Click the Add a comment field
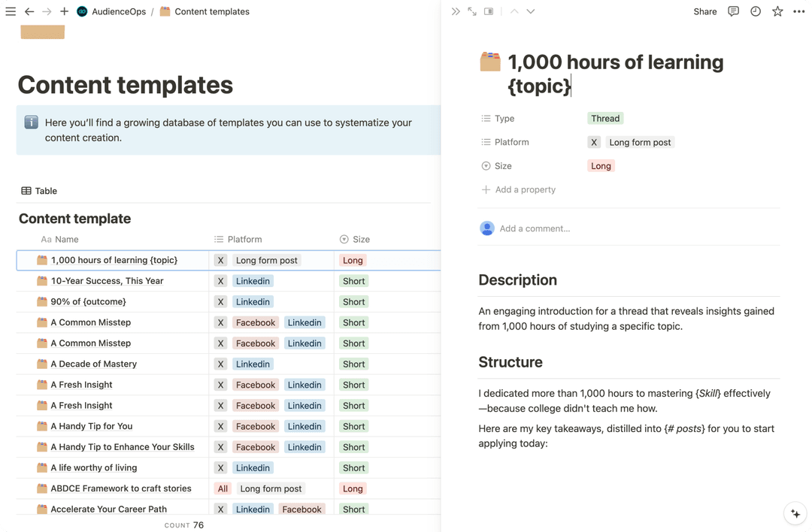 [x=535, y=228]
